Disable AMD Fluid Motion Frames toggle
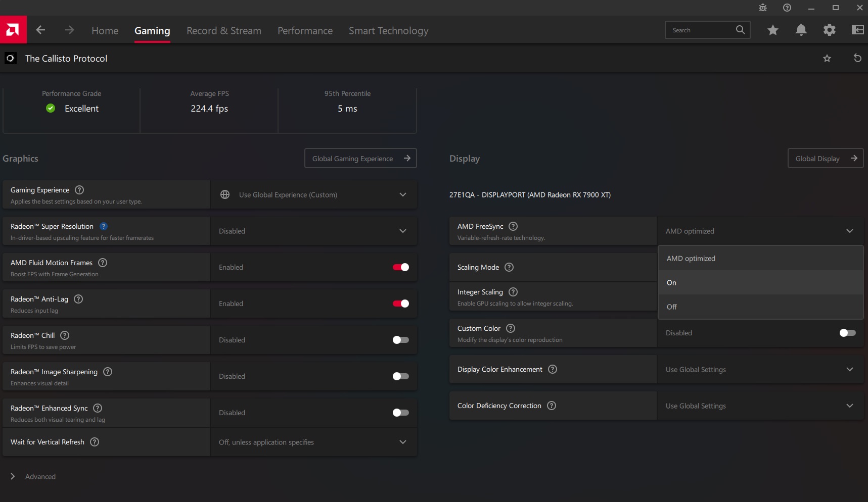Viewport: 868px width, 502px height. coord(401,267)
